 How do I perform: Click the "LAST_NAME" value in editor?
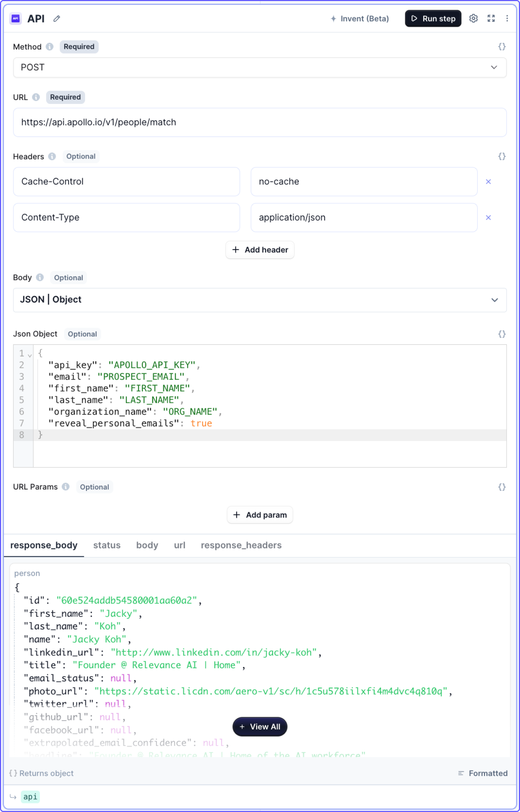tap(149, 400)
